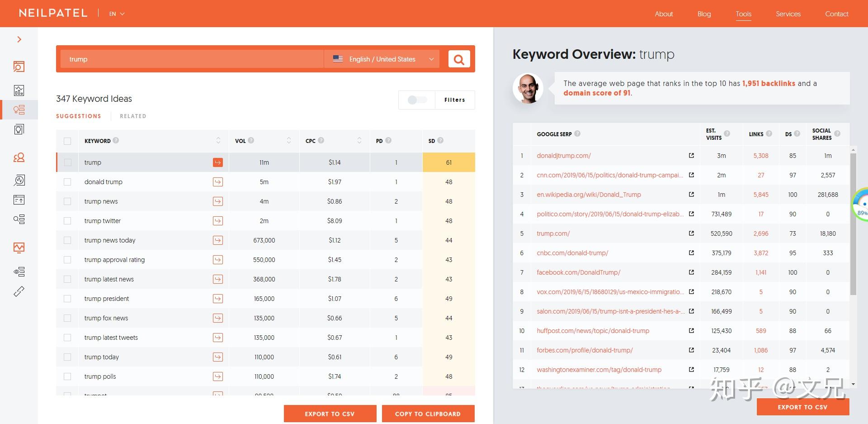Screen dimensions: 868x424
Task: Click the help icon next to SOCIAL SHARES
Action: 837,133
